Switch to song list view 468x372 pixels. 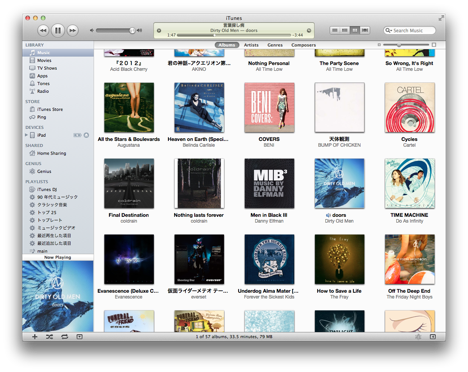point(335,30)
